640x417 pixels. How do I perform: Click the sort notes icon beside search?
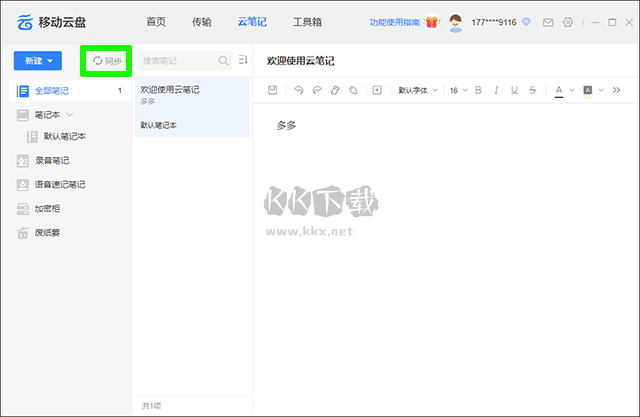[243, 61]
